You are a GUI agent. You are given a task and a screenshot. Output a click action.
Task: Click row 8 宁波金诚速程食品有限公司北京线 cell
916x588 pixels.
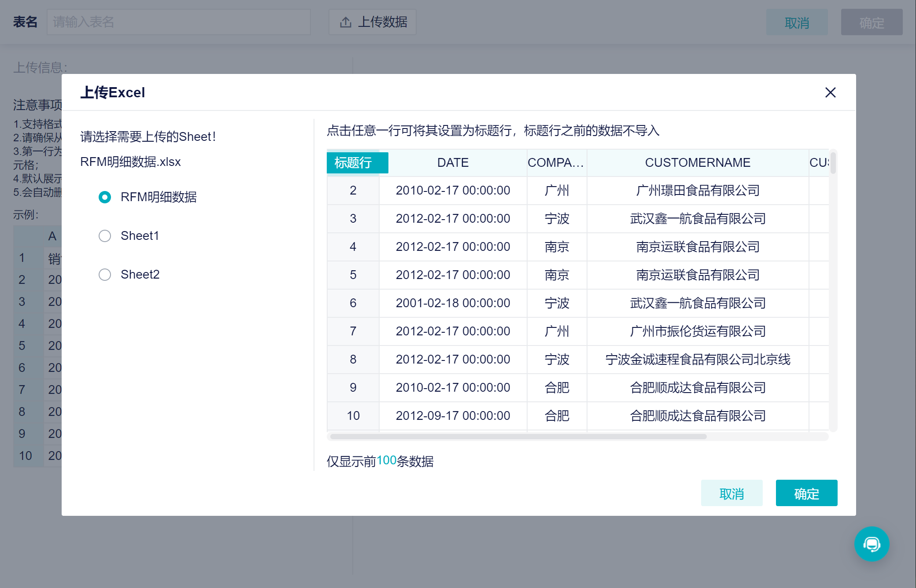click(698, 360)
